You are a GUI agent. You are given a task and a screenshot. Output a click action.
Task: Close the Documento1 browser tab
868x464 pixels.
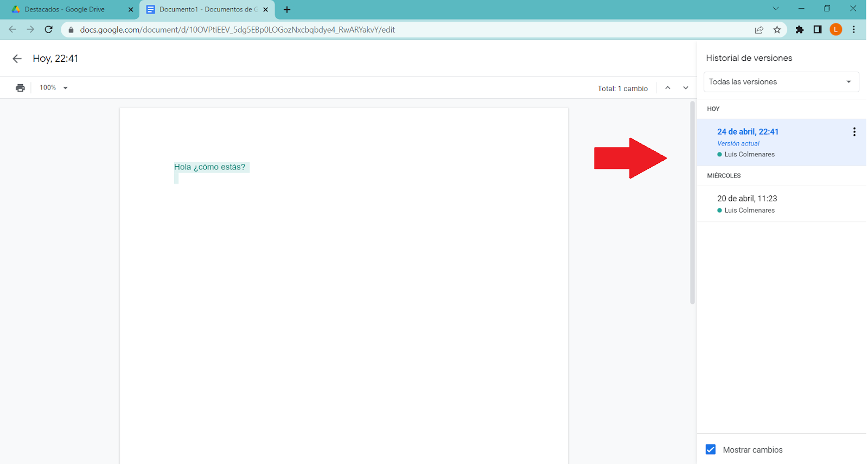click(x=265, y=10)
